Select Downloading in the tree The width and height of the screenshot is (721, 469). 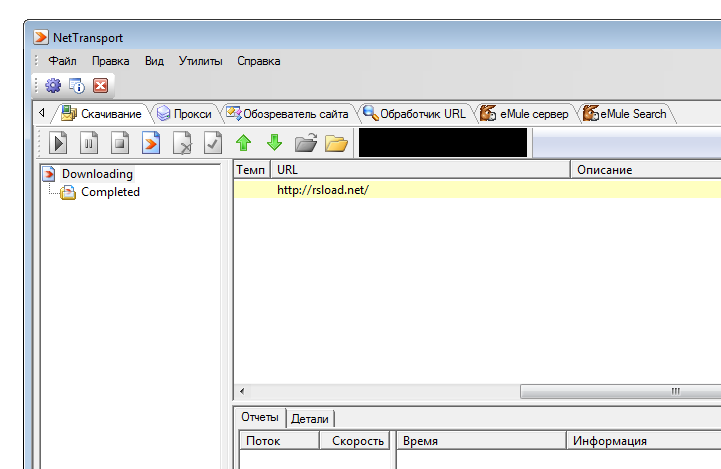pos(97,174)
